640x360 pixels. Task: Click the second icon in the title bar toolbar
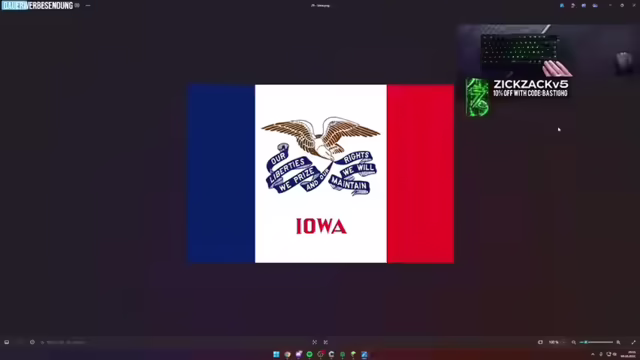pyautogui.click(x=573, y=5)
